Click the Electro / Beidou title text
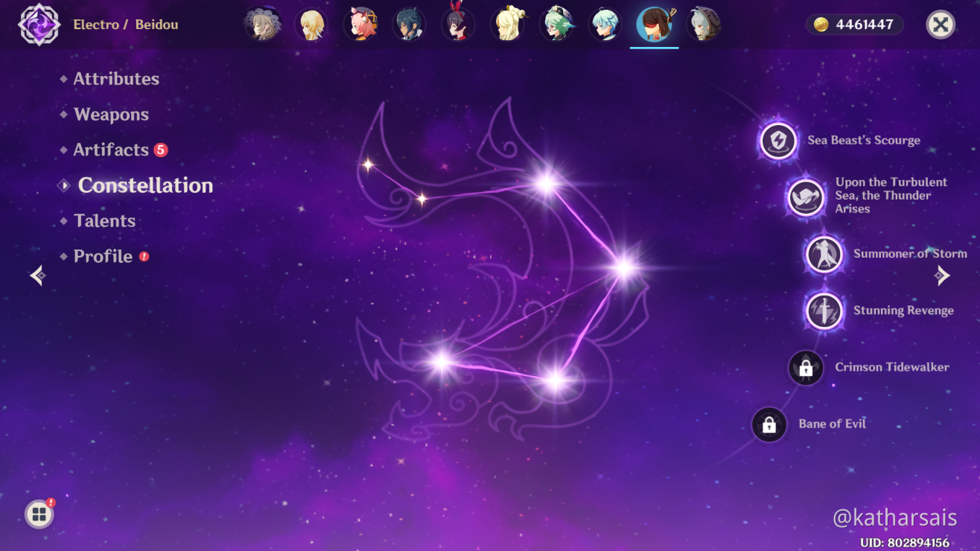The image size is (980, 551). coord(125,25)
